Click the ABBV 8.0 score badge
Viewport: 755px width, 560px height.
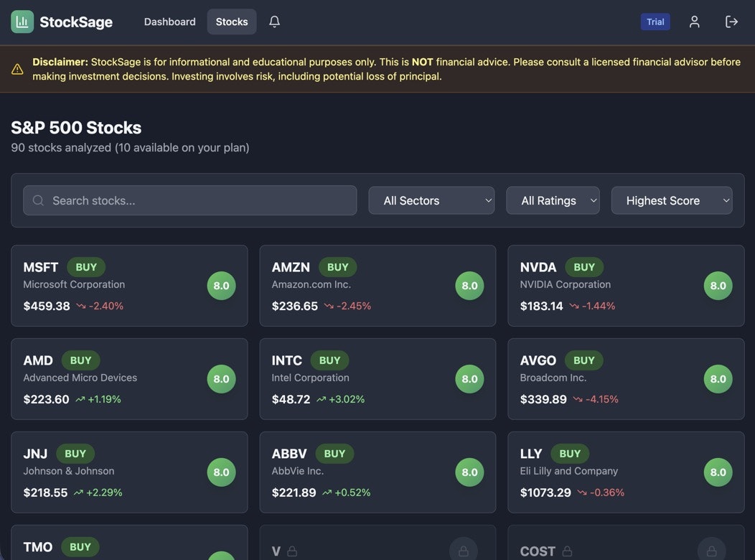tap(469, 472)
